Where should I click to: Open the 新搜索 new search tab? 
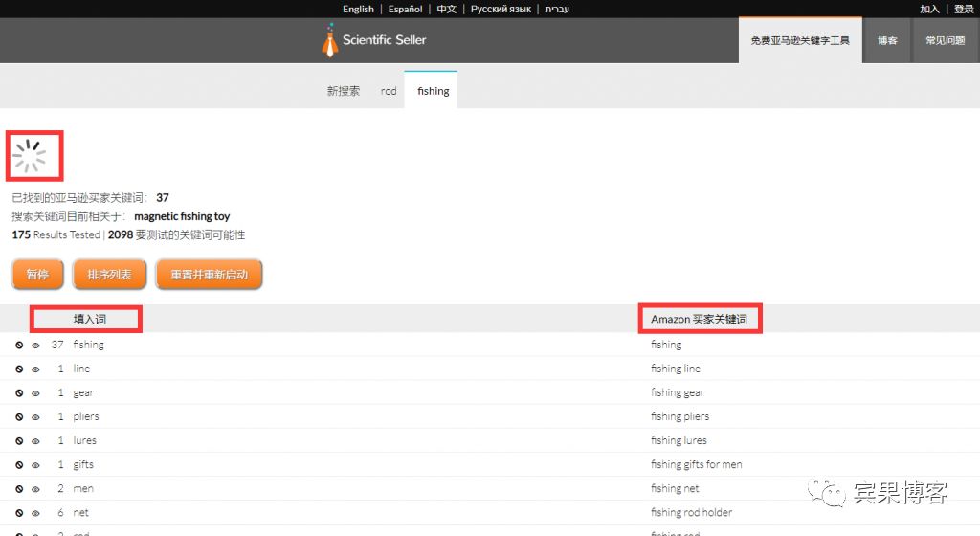[x=344, y=91]
